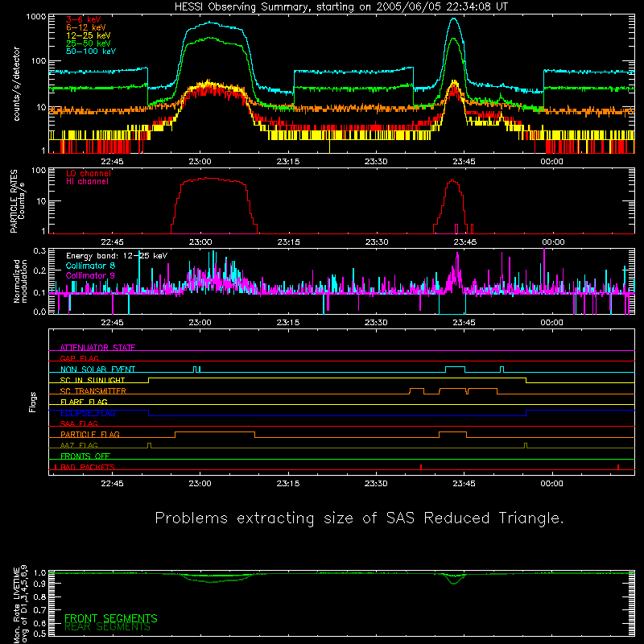The height and width of the screenshot is (644, 644).
Task: Click the AAZ FLAG spike near 22:51
Action: [149, 445]
